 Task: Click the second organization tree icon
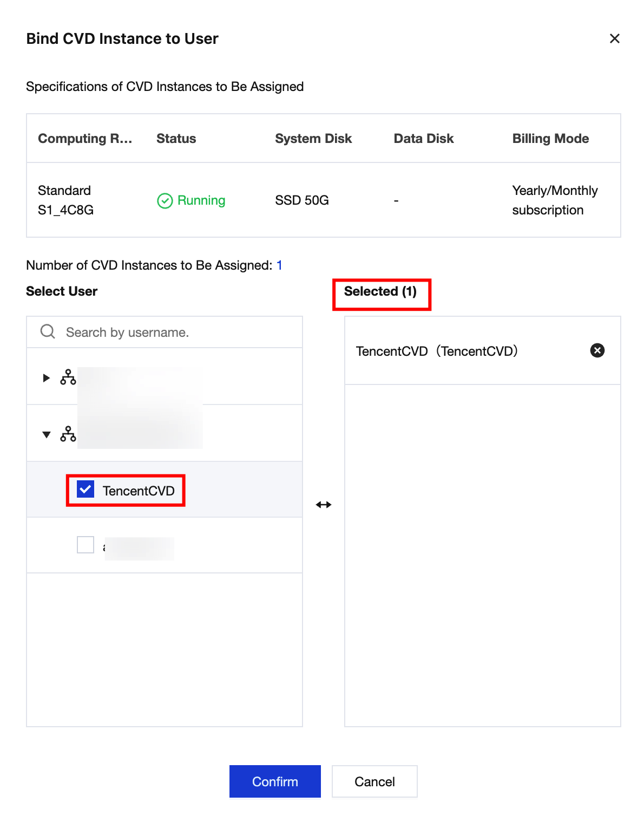click(x=68, y=434)
